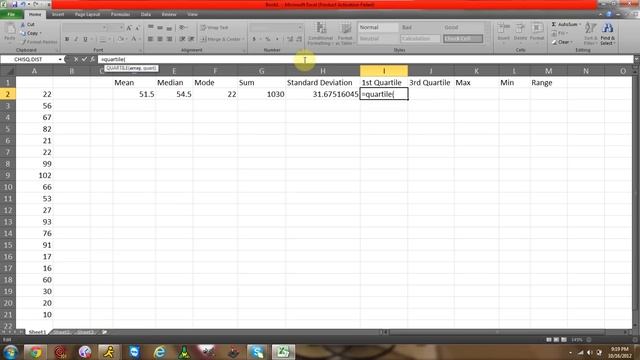Apply Accounting dollar number format

(x=254, y=39)
